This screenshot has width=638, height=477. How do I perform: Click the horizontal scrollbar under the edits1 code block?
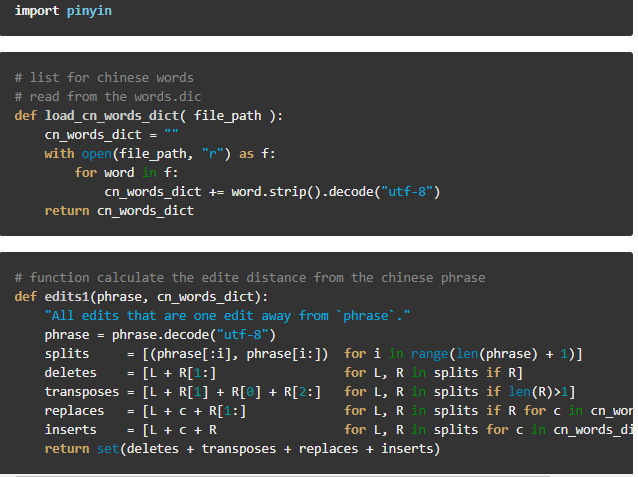pos(283,475)
